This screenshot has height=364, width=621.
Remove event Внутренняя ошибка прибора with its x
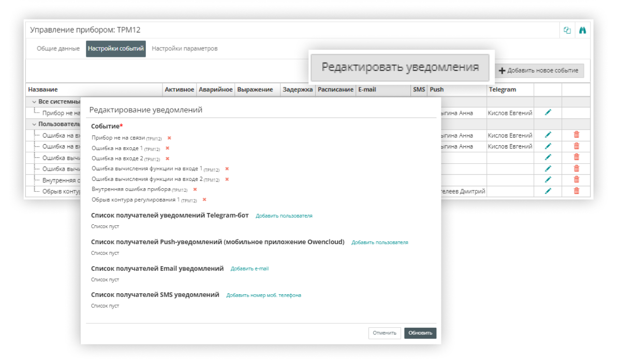click(x=195, y=189)
